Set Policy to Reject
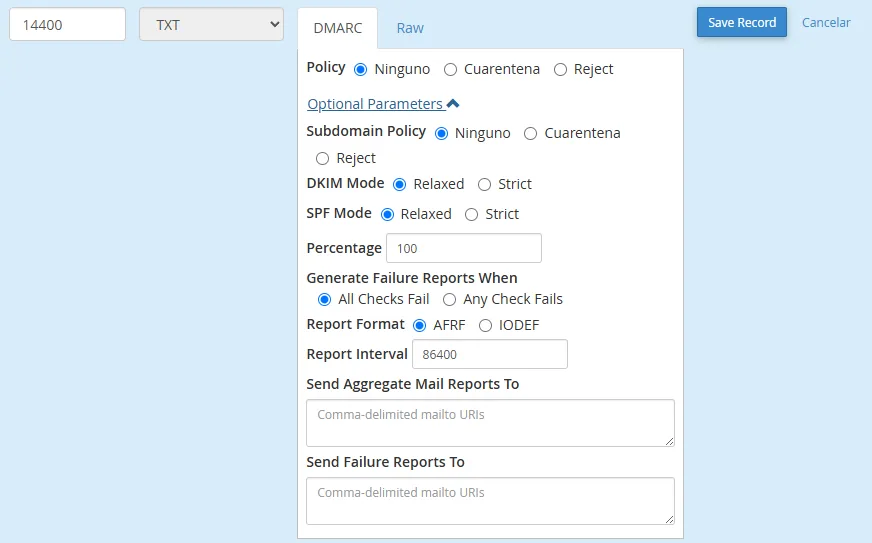 tap(561, 70)
